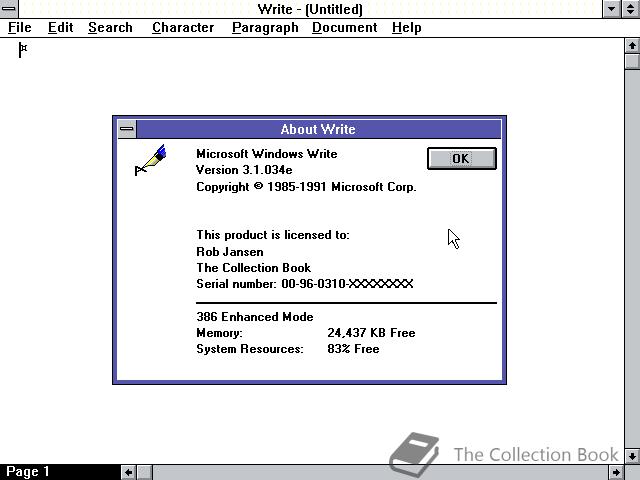Image resolution: width=640 pixels, height=480 pixels.
Task: Open Write window control menu box
Action: pyautogui.click(x=9, y=9)
